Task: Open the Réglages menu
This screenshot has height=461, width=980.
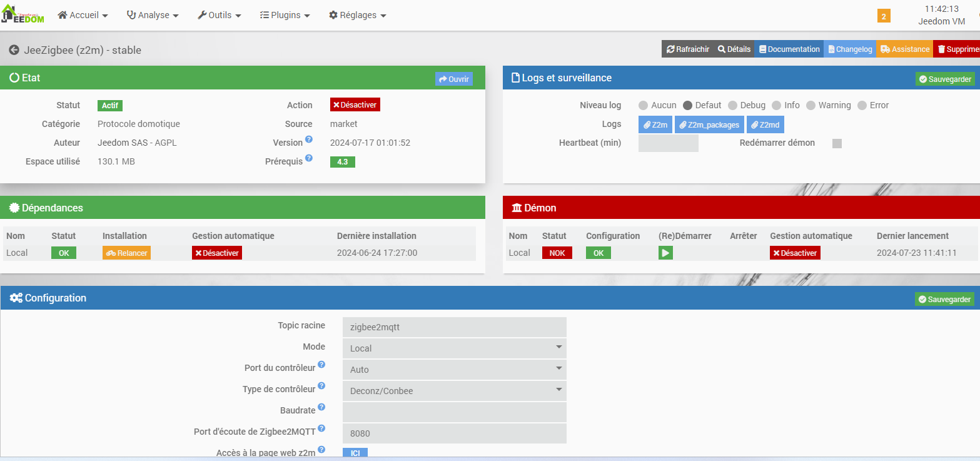Action: tap(358, 15)
